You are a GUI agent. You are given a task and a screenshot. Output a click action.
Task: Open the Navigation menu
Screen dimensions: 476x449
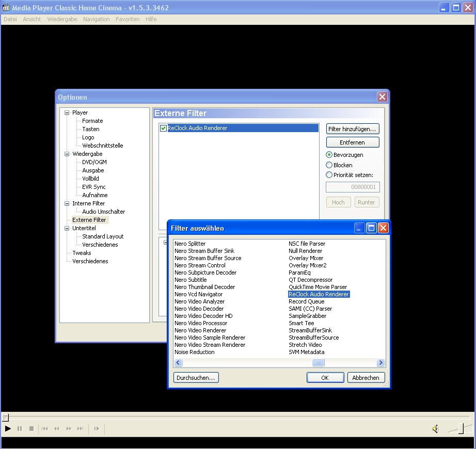point(96,19)
